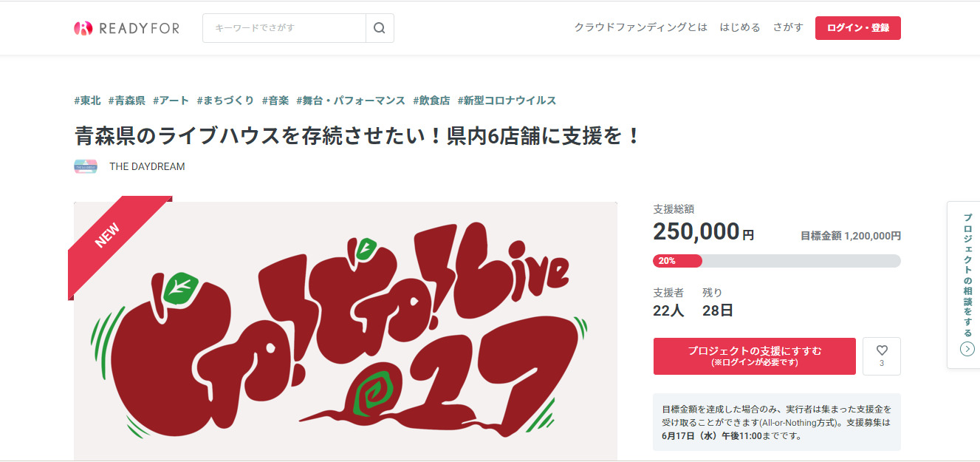The width and height of the screenshot is (980, 462).
Task: Click the search magnifier icon
Action: tap(380, 28)
